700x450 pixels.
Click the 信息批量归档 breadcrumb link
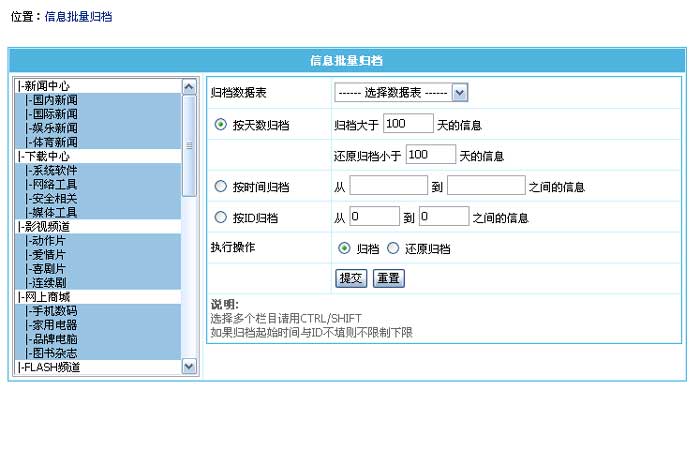pos(79,17)
